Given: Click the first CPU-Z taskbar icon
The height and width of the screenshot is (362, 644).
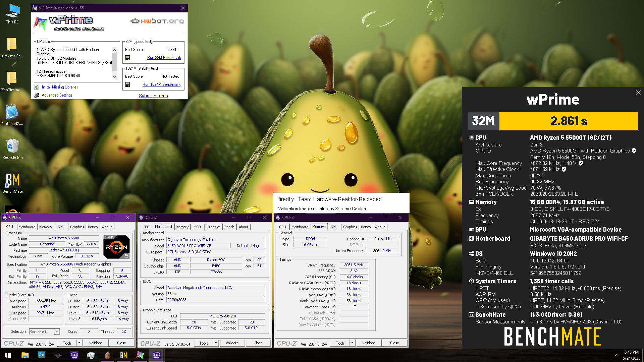Looking at the screenshot, I should point(74,355).
